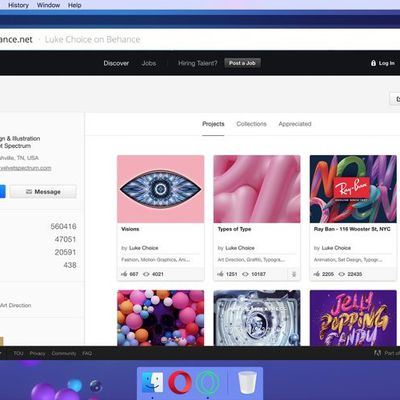Switch to the Collections tab
This screenshot has height=400, width=400.
[x=251, y=124]
